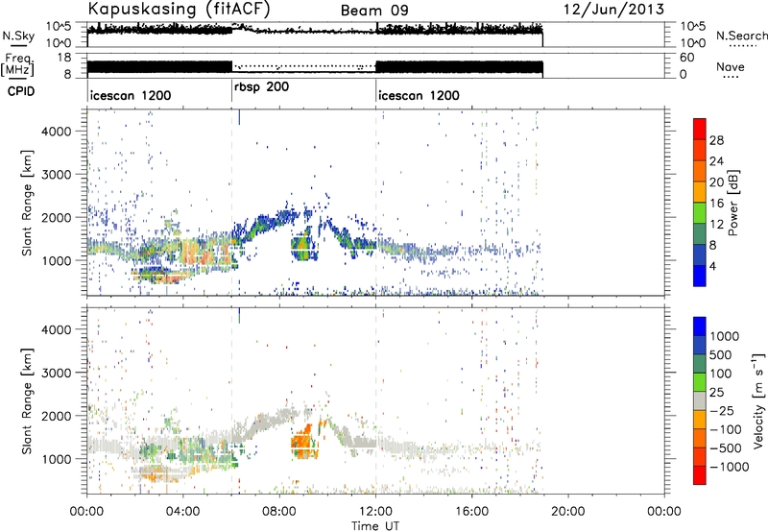The image size is (768, 532).
Task: Click the '60' tick on the Nave axis
Action: tap(686, 58)
